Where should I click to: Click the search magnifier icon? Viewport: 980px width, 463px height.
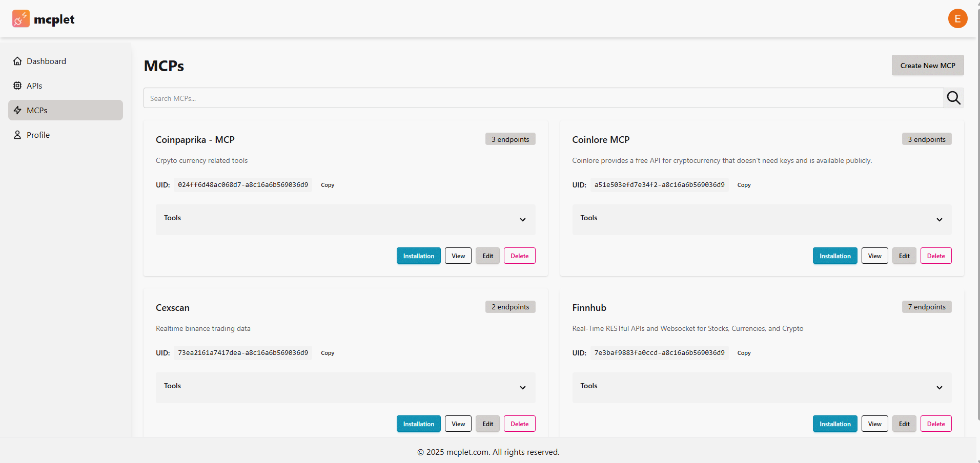tap(953, 98)
